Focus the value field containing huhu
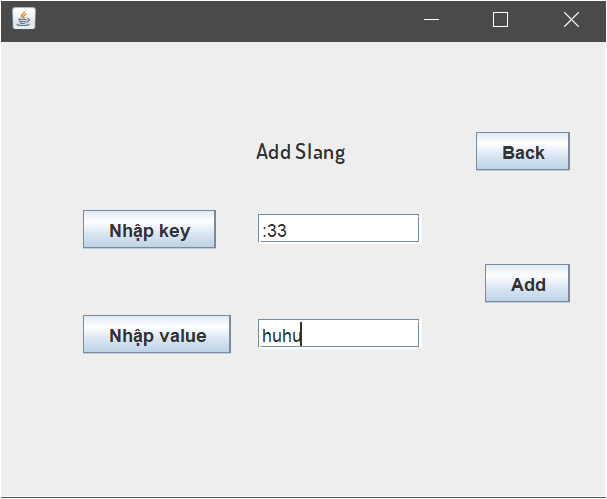The width and height of the screenshot is (607, 499). click(x=338, y=333)
